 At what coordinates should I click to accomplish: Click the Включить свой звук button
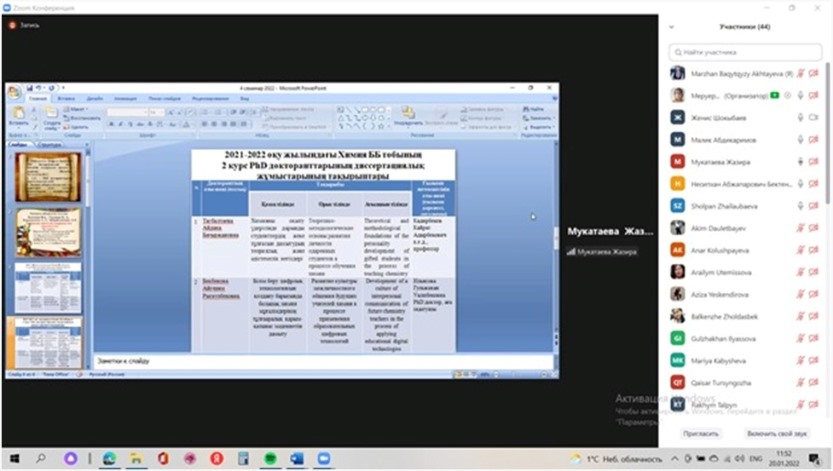tap(777, 434)
